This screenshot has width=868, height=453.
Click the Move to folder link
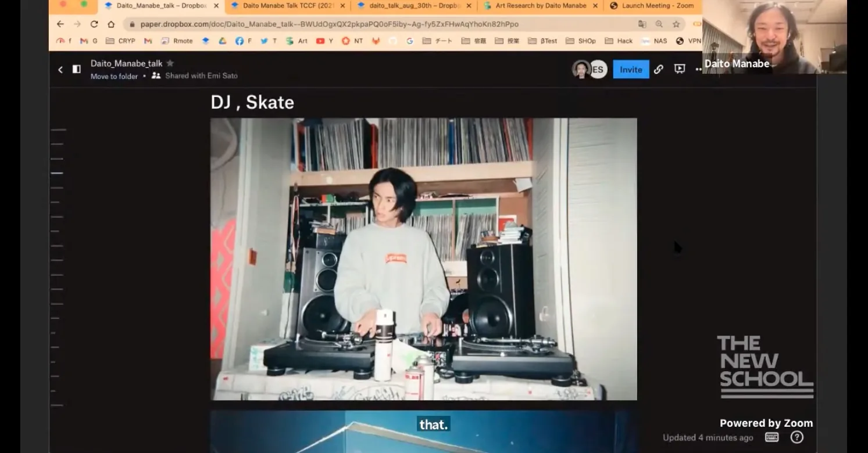click(x=114, y=76)
